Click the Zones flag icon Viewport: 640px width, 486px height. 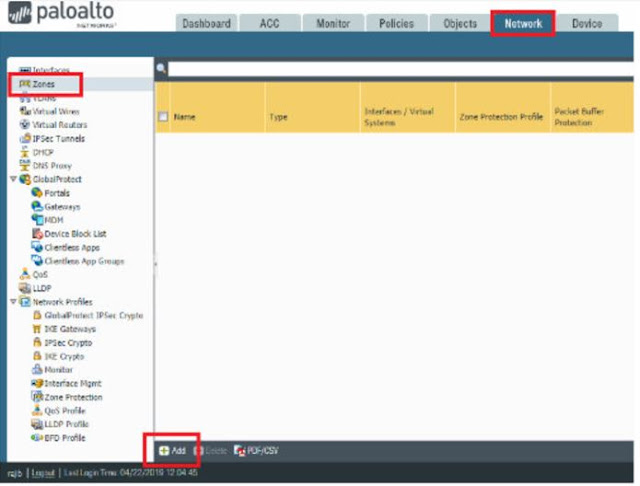click(25, 84)
